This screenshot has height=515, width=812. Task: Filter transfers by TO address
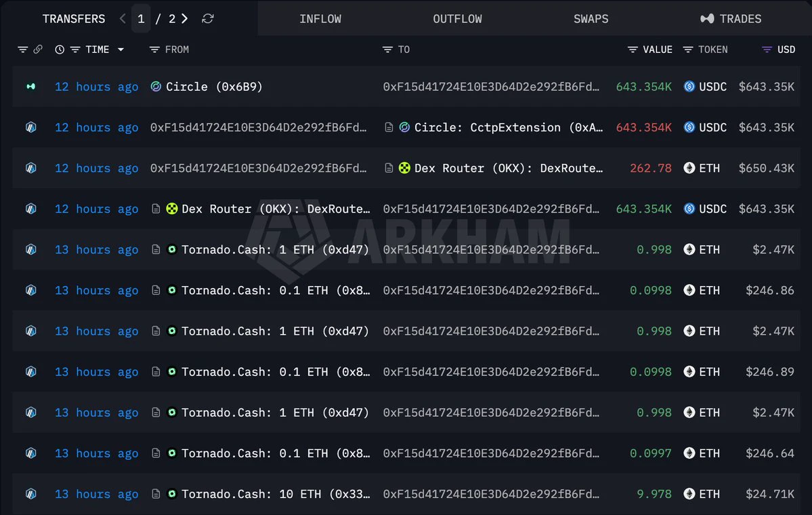[x=387, y=49]
